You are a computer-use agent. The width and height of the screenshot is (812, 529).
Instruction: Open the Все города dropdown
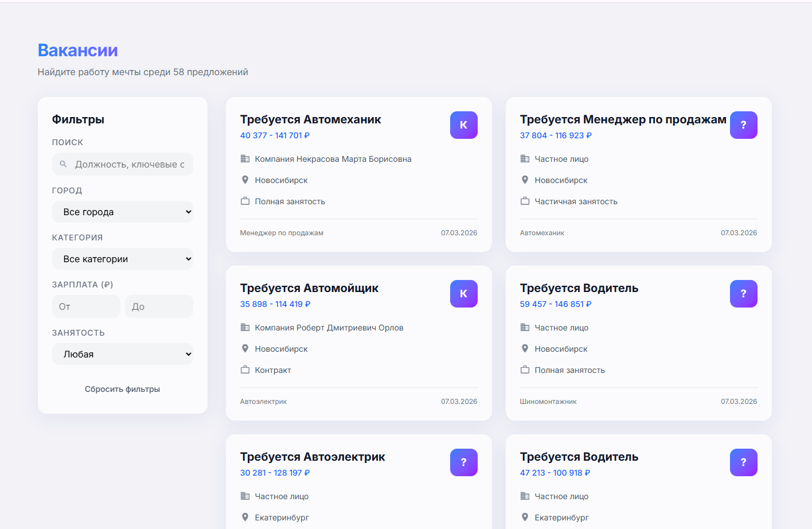pyautogui.click(x=122, y=212)
